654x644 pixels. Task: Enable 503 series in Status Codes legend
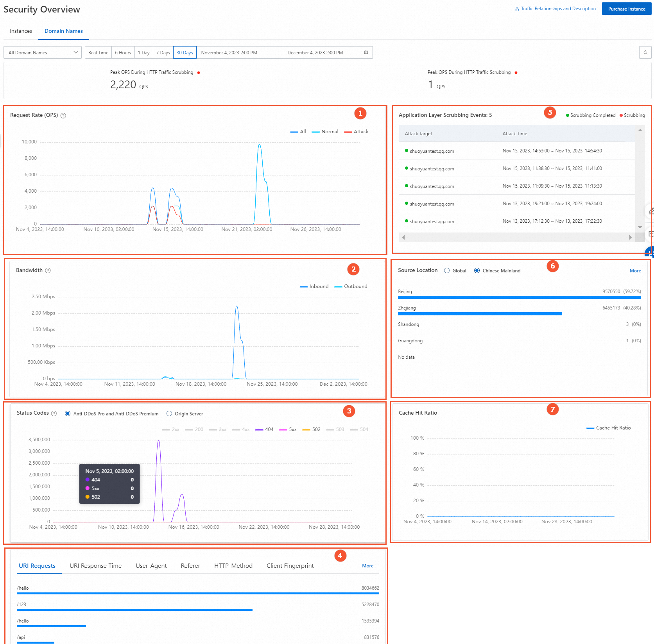(335, 429)
